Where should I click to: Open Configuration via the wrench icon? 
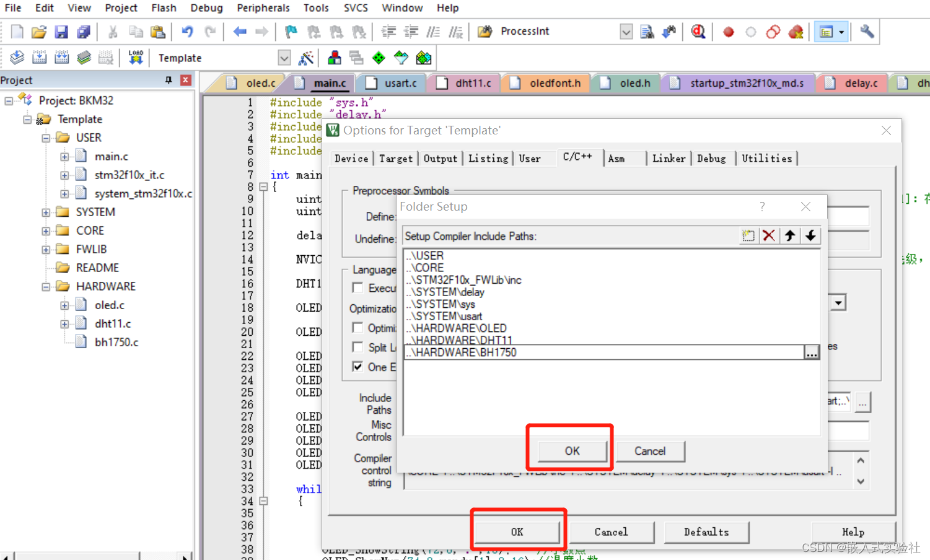click(867, 31)
